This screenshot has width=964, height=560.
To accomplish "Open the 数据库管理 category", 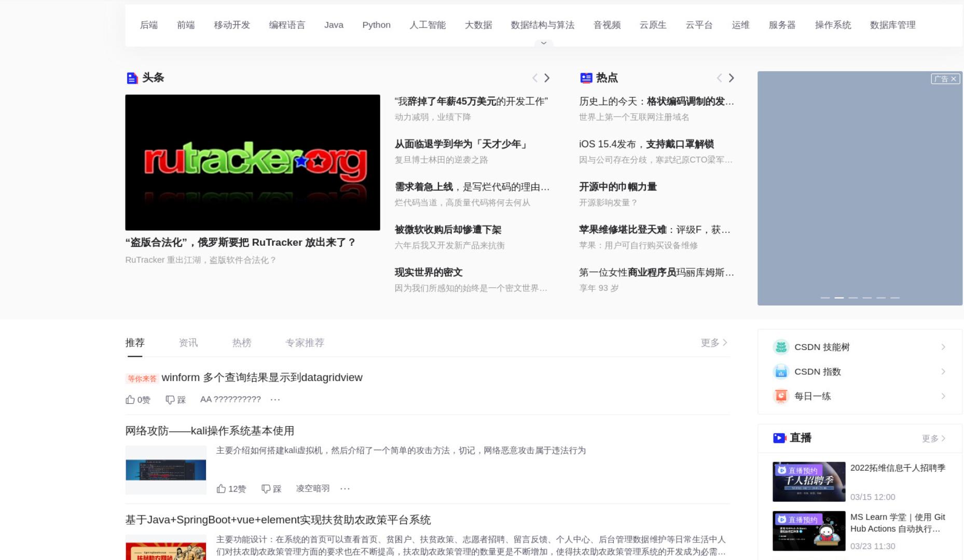I will 893,25.
